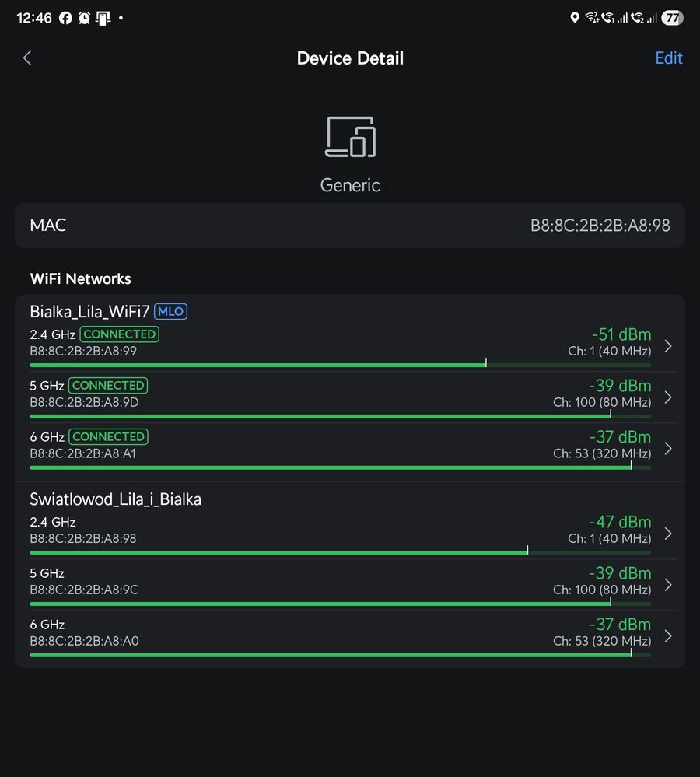
Task: Tap the MAC address row
Action: pyautogui.click(x=350, y=226)
